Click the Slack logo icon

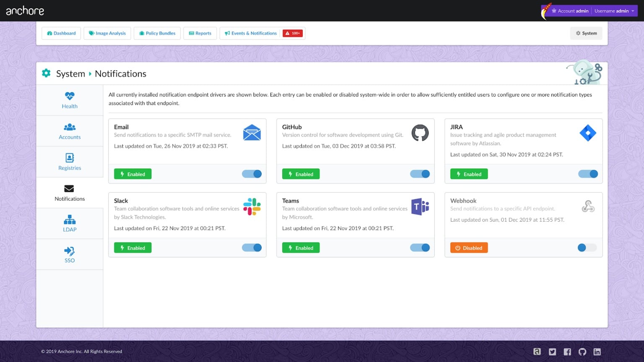pos(252,207)
